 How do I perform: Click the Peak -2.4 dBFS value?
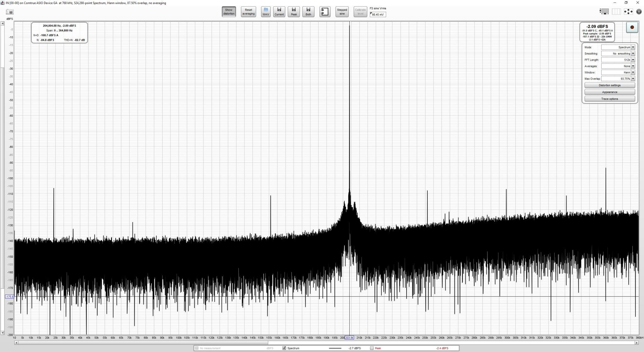pyautogui.click(x=442, y=348)
